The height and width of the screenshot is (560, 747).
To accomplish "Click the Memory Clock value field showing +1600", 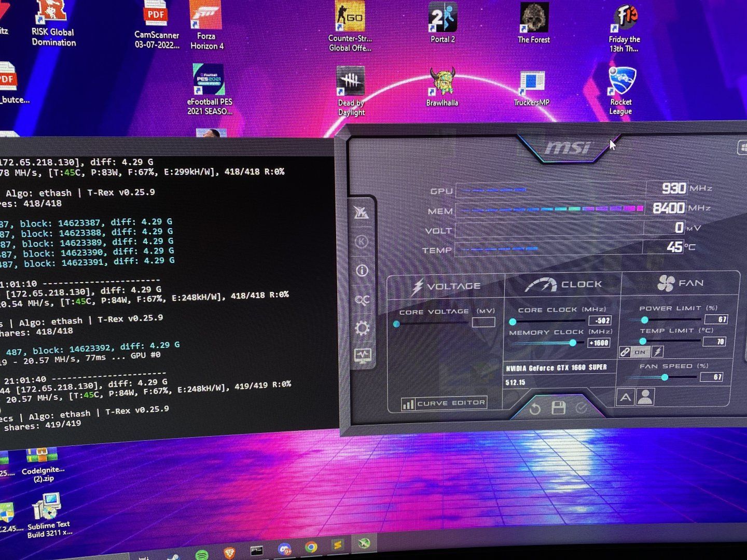I will (599, 343).
